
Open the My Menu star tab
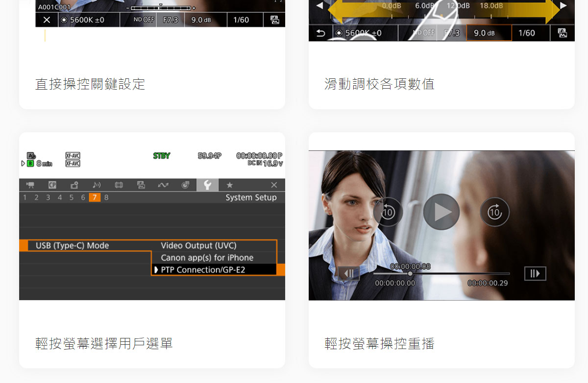[x=229, y=185]
